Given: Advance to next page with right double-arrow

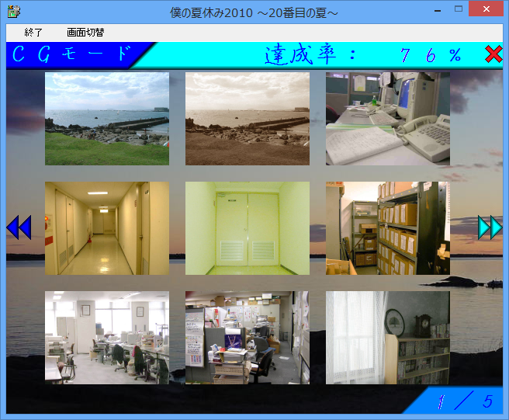Looking at the screenshot, I should point(490,227).
